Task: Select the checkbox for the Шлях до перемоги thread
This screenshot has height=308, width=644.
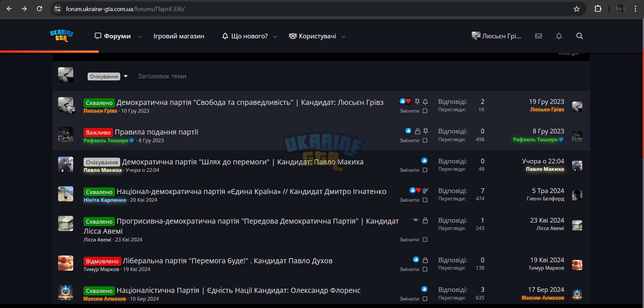Action: pyautogui.click(x=425, y=170)
